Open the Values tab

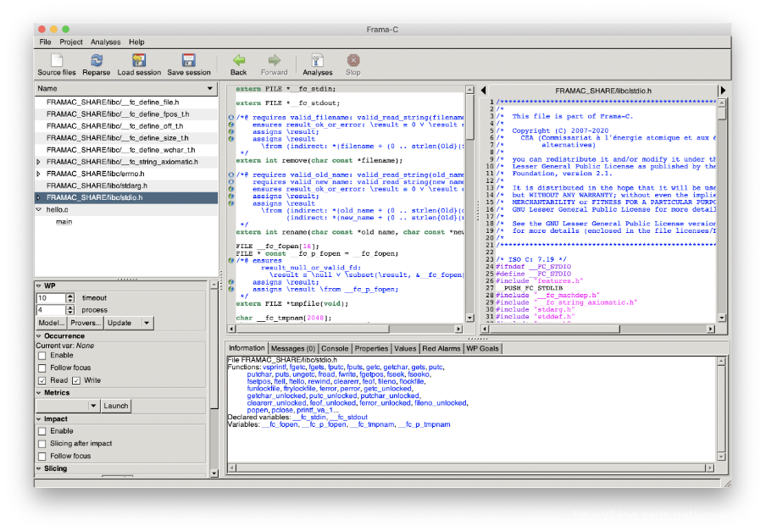pyautogui.click(x=405, y=348)
